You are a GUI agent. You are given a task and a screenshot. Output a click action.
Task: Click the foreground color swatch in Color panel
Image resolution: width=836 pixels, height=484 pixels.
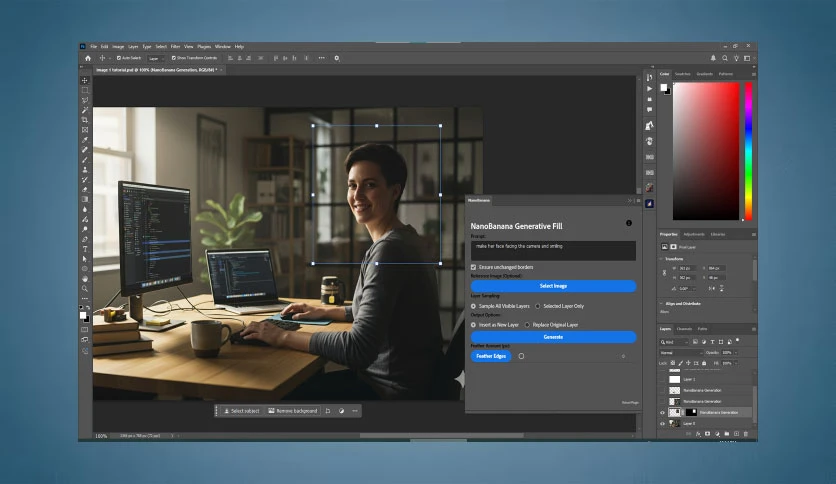tap(664, 87)
